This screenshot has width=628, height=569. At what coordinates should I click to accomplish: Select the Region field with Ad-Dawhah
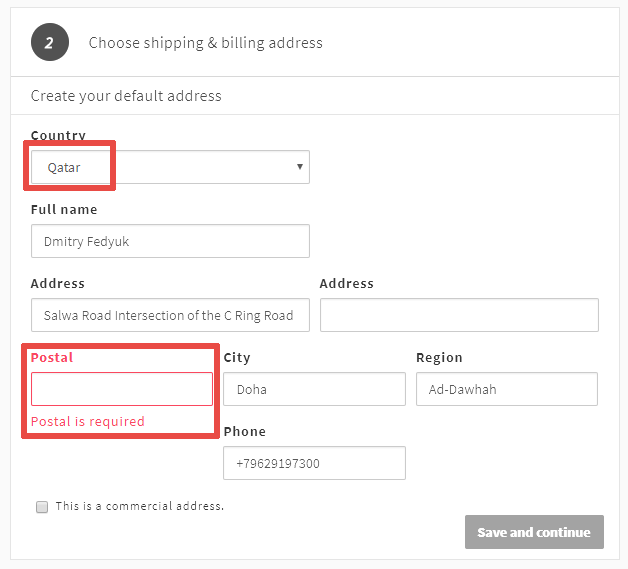click(x=506, y=389)
